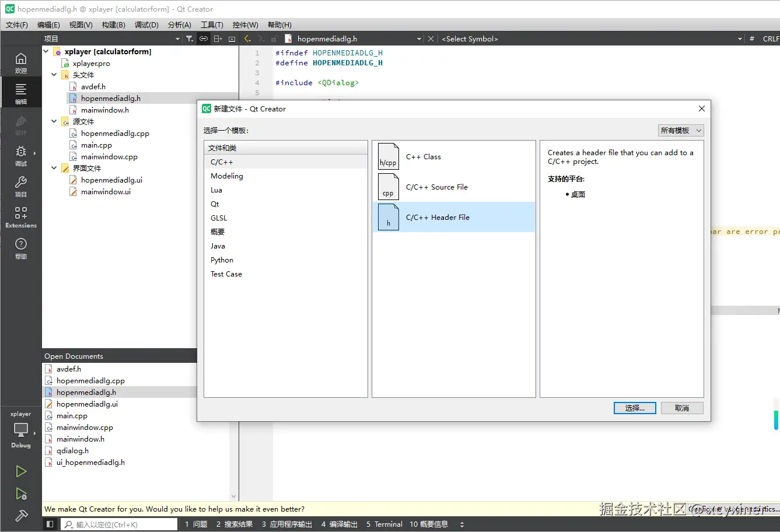
Task: Select the Lua category
Action: (286, 190)
